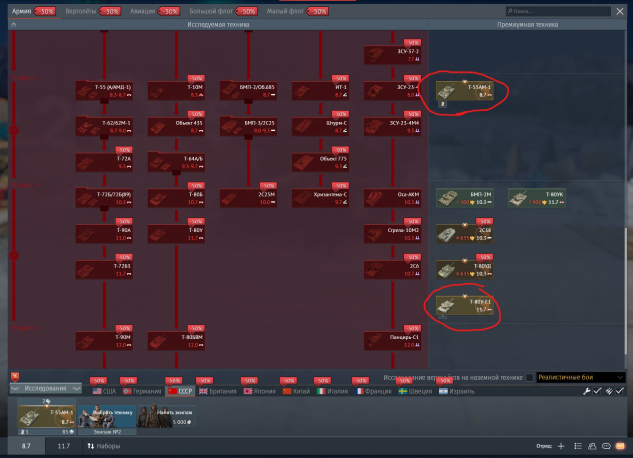Click the БМП-2М premium vehicle
The image size is (633, 458).
(x=467, y=198)
